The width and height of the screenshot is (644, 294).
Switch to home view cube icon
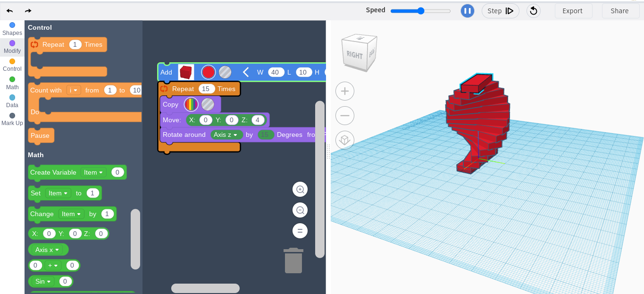pos(345,140)
